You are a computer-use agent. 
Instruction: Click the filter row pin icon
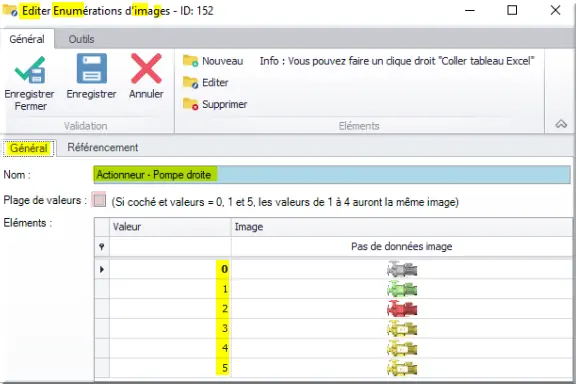pos(102,247)
